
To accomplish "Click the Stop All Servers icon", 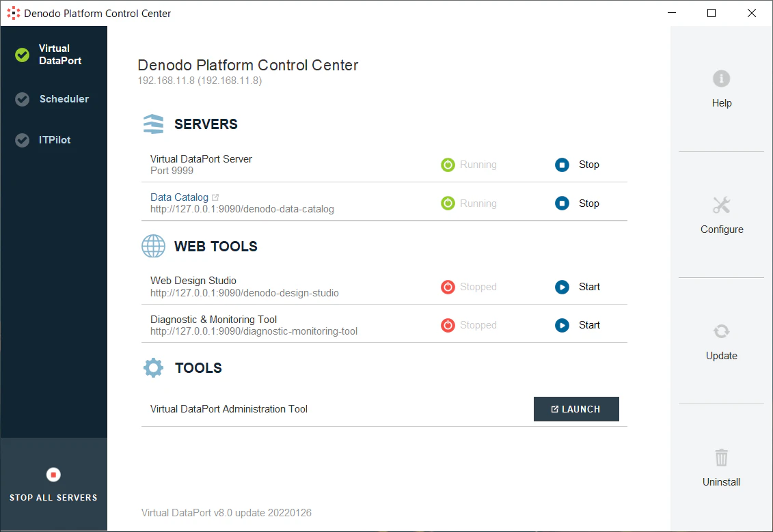I will (53, 475).
